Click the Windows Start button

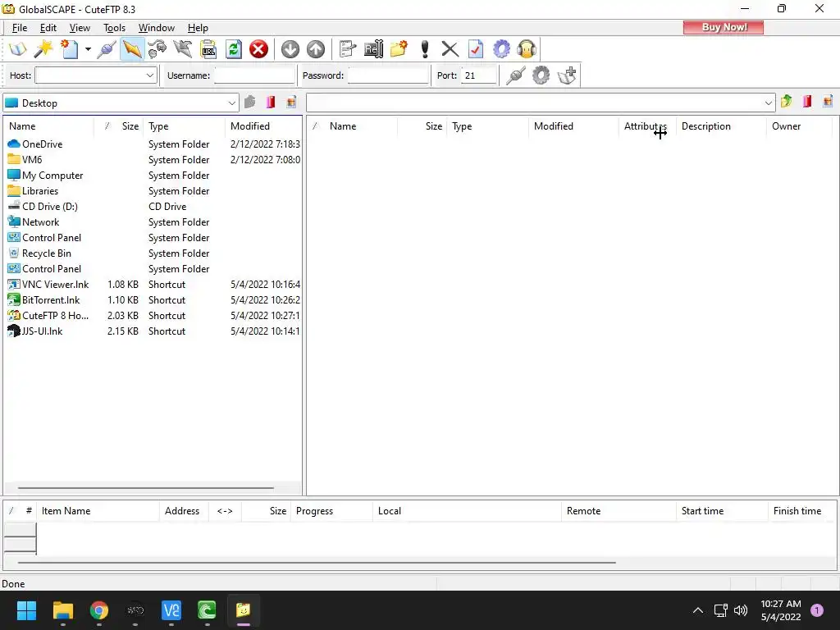pos(26,610)
